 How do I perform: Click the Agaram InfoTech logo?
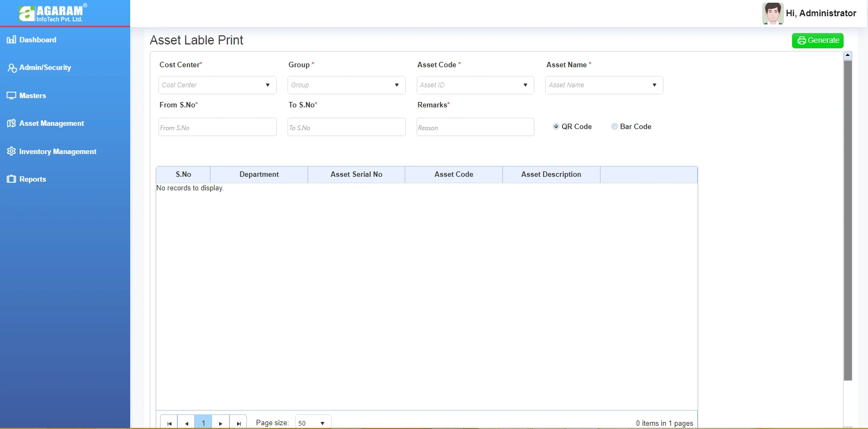[53, 13]
